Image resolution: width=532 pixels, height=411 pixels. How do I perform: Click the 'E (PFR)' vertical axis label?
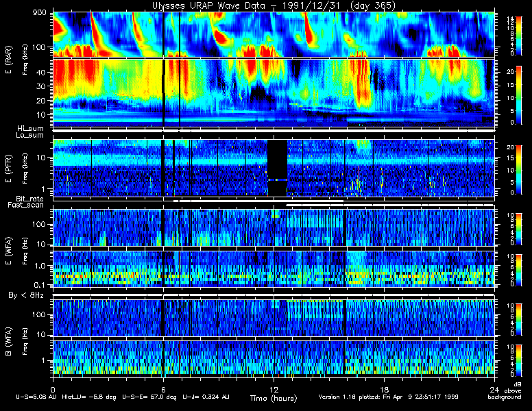click(8, 169)
